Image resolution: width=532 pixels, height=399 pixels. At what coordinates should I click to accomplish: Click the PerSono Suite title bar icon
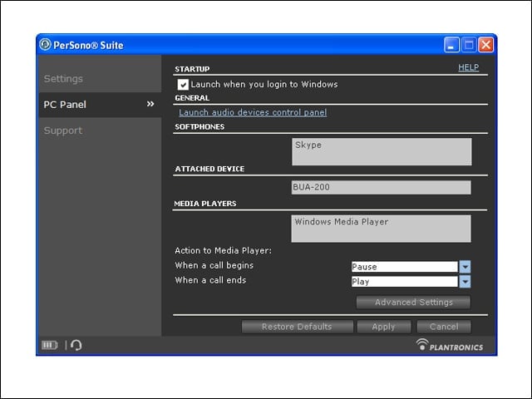45,44
